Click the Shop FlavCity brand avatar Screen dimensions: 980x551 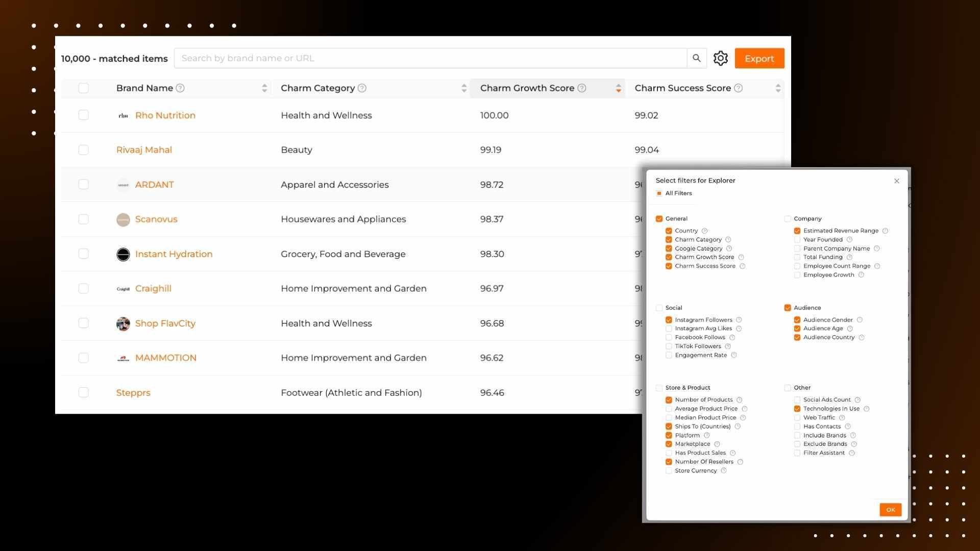pos(123,323)
